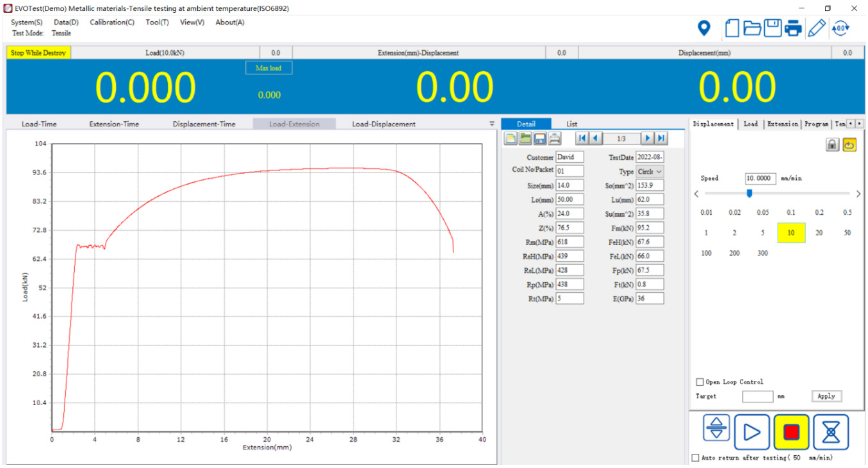Toggle Auto return after testing checkbox
The image size is (868, 468).
[x=696, y=458]
